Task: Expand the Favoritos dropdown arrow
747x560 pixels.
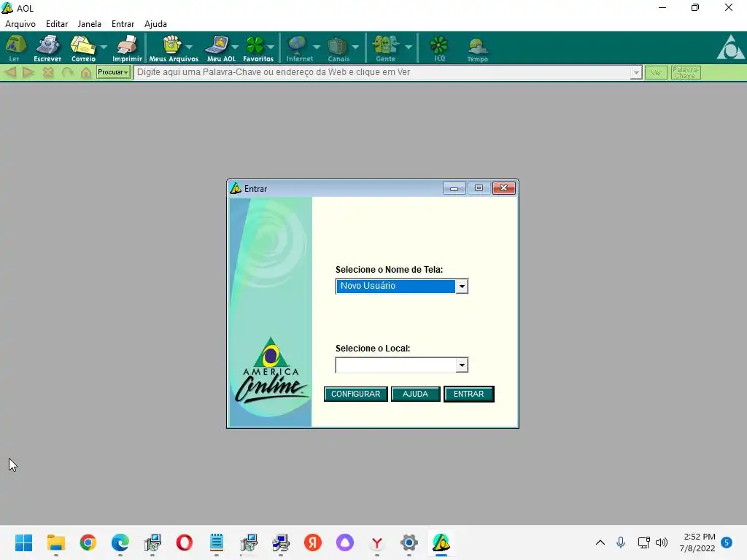Action: pos(271,47)
